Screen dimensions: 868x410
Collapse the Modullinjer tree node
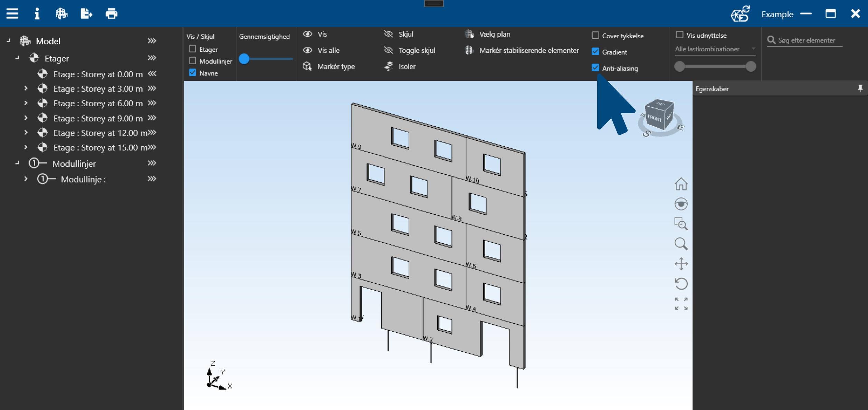pos(17,163)
